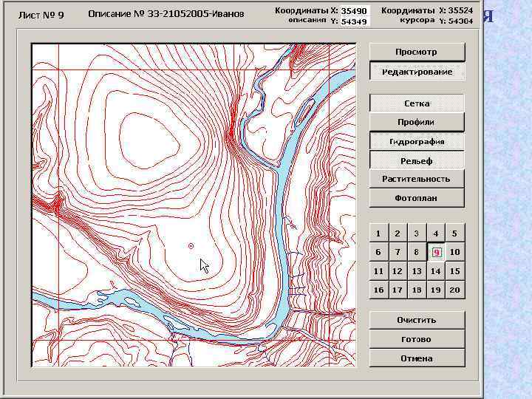The image size is (532, 399).
Task: Select sheet number 20
Action: click(455, 290)
